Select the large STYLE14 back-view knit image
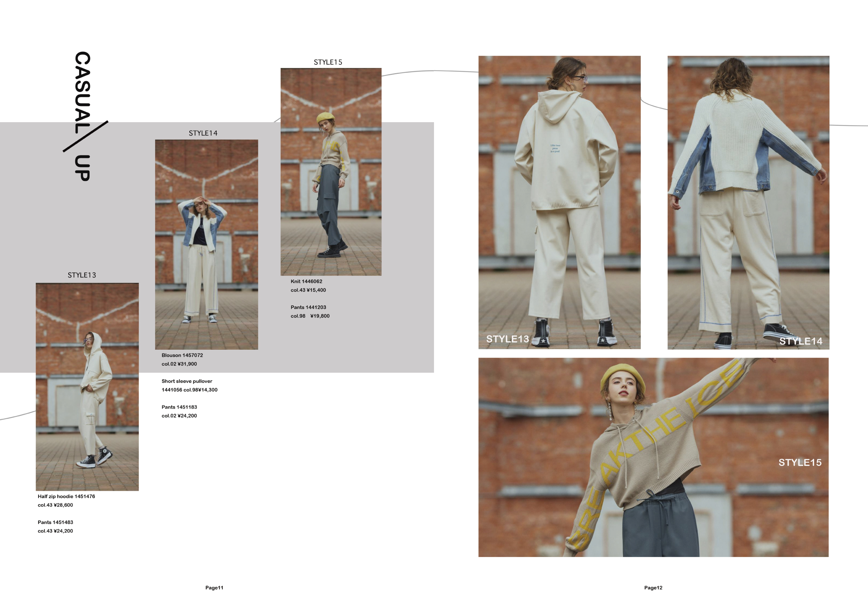 pyautogui.click(x=748, y=202)
